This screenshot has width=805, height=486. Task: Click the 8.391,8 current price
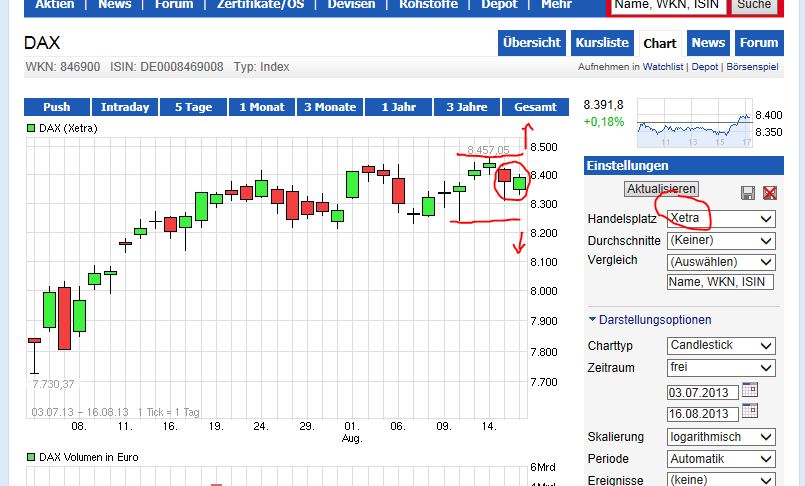(603, 105)
